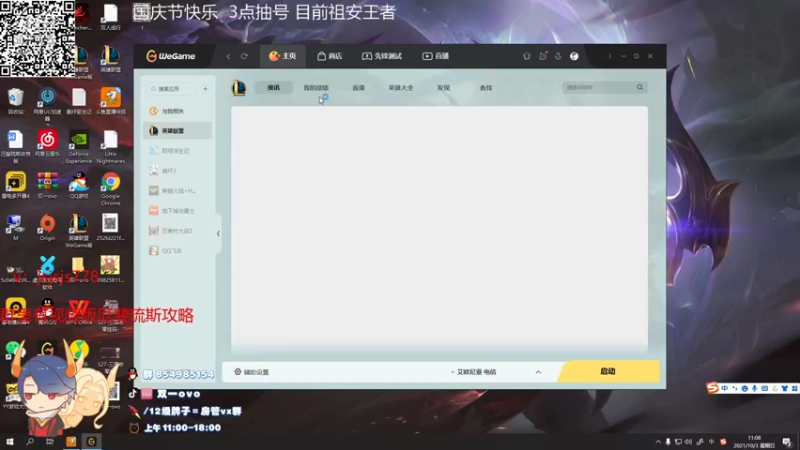The height and width of the screenshot is (450, 800).
Task: Open Little Nightmares desktop file
Action: tap(110, 146)
